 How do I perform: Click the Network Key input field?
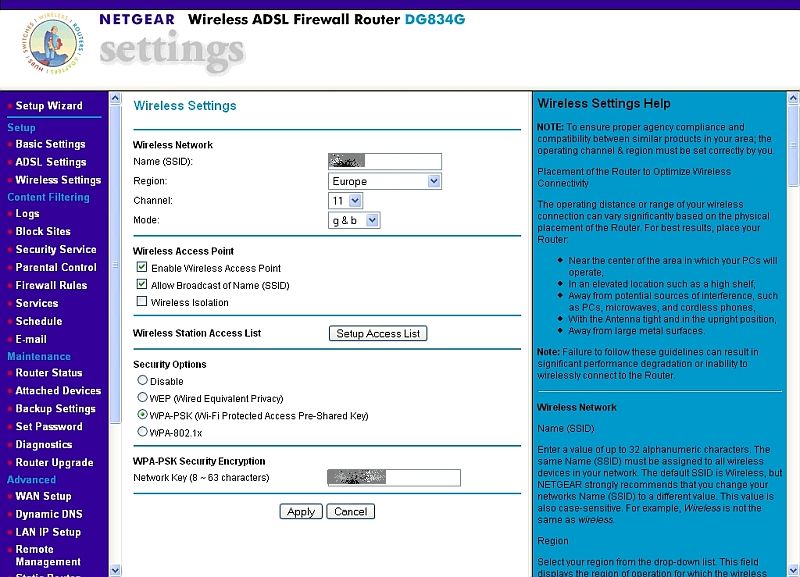point(393,477)
